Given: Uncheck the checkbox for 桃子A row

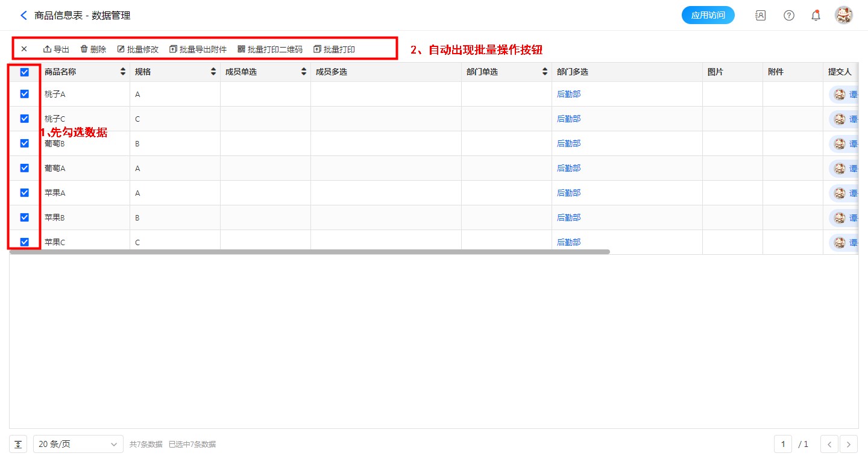Looking at the screenshot, I should [25, 94].
